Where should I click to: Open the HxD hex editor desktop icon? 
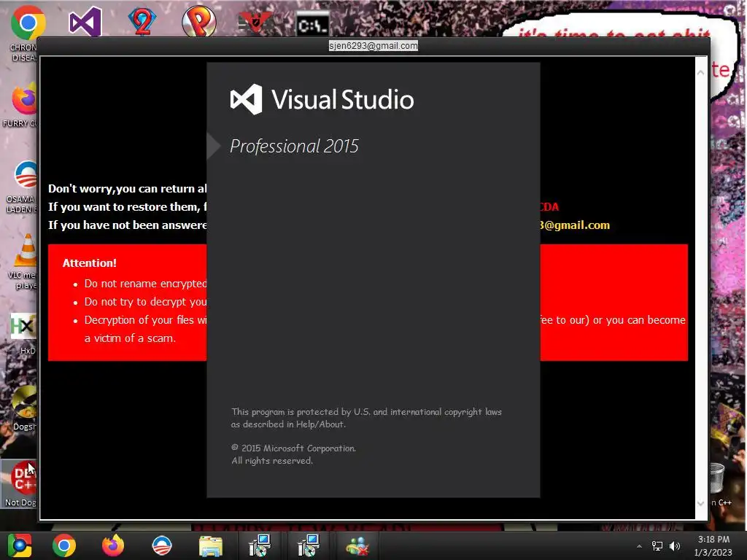tap(23, 327)
